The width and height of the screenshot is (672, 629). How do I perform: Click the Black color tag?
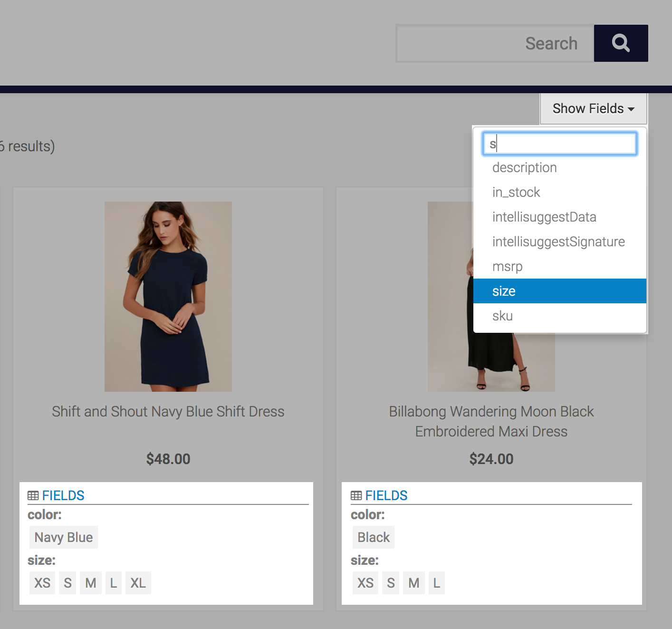[x=374, y=537]
